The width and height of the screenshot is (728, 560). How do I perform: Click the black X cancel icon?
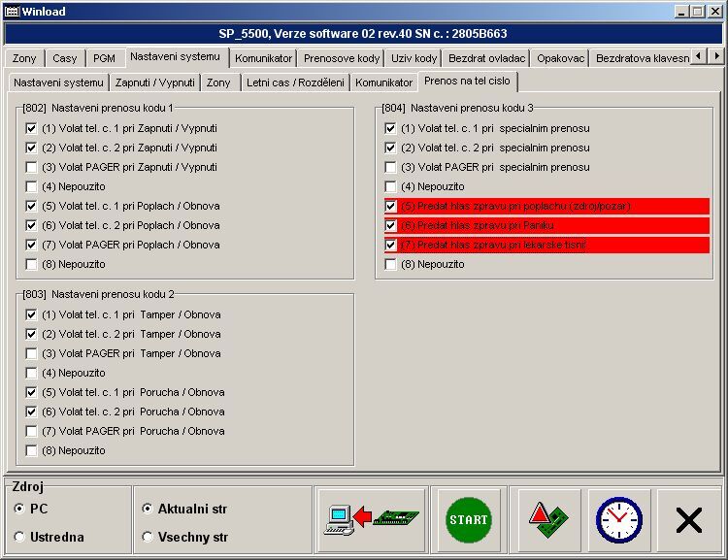pyautogui.click(x=688, y=520)
